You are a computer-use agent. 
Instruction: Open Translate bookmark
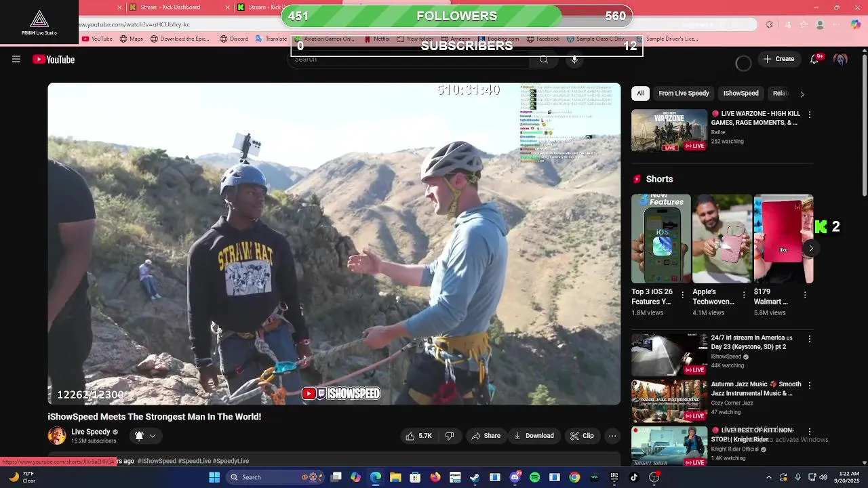271,39
